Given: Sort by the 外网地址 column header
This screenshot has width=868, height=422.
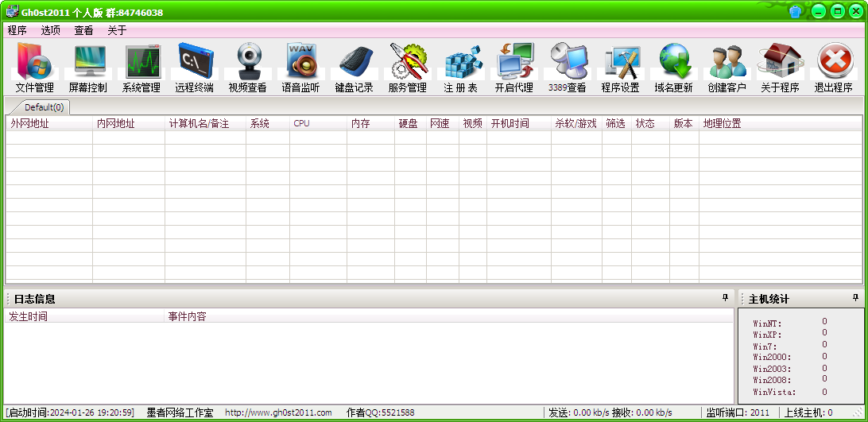Looking at the screenshot, I should [x=48, y=124].
